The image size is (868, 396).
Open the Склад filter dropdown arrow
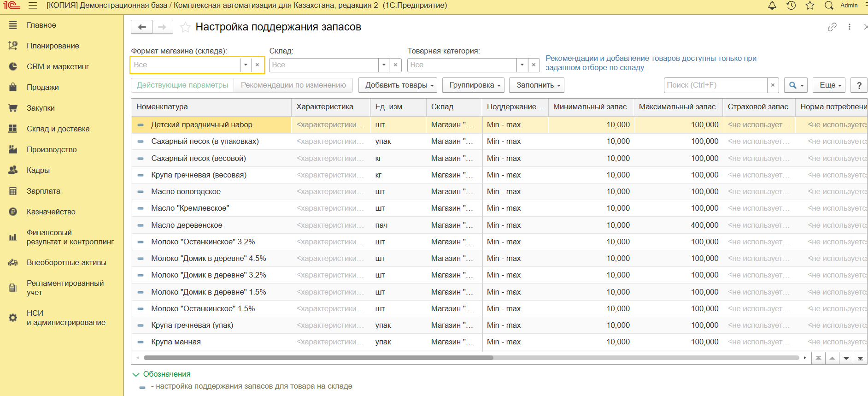click(384, 65)
